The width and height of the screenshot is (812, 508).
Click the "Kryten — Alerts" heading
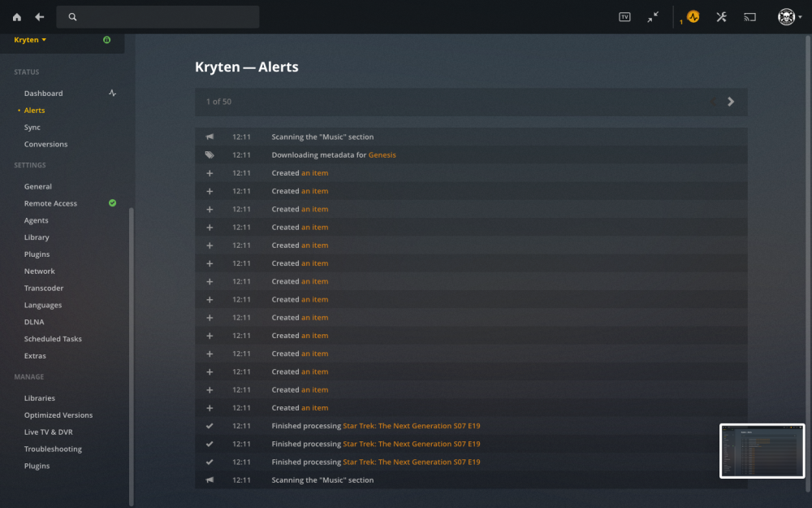tap(247, 67)
